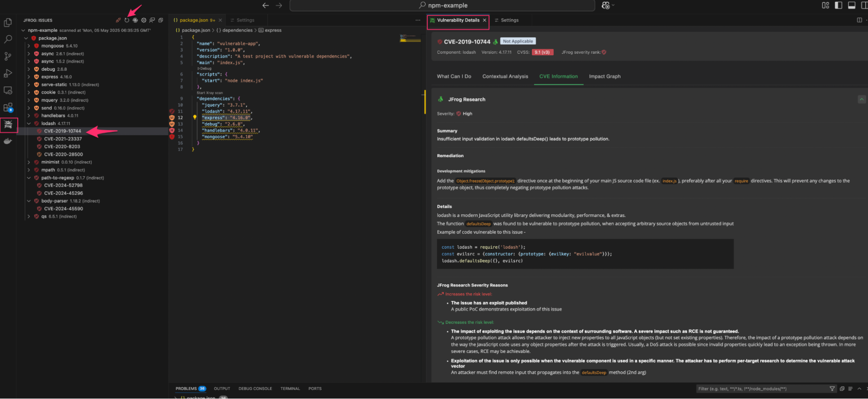The image size is (868, 399).
Task: Collapse all items in the JFrog Issues tree
Action: click(x=161, y=20)
